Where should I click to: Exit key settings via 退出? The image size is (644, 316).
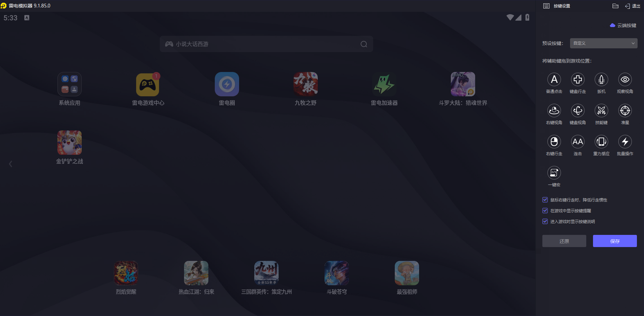point(633,6)
